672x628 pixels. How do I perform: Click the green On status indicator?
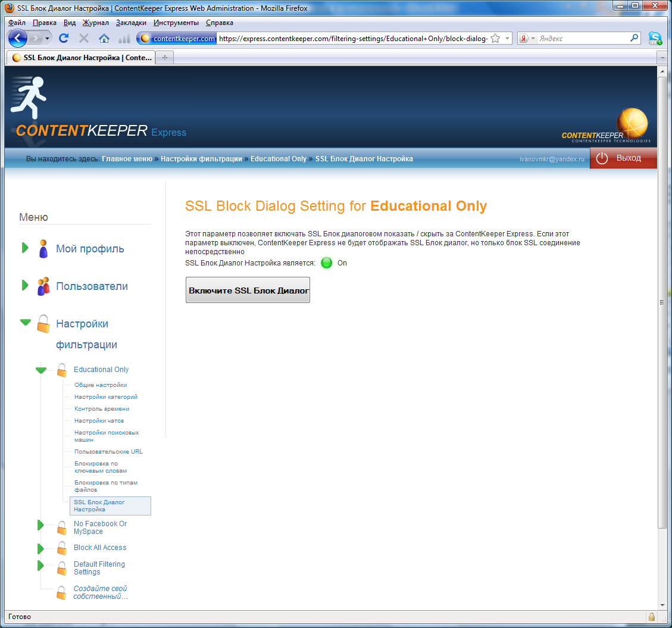pyautogui.click(x=327, y=263)
